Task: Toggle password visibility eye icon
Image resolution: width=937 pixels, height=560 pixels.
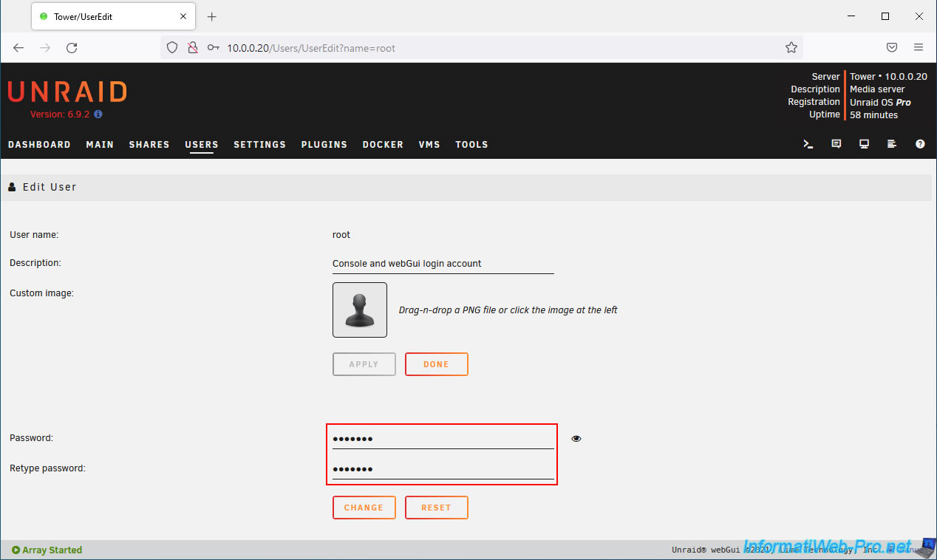Action: pos(576,439)
